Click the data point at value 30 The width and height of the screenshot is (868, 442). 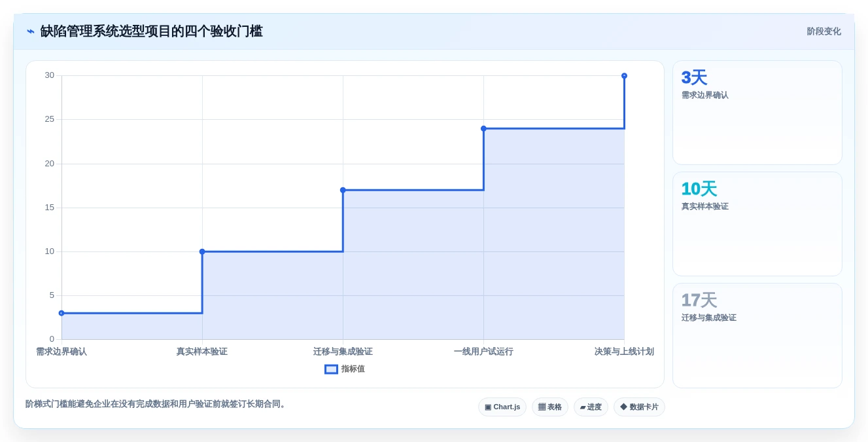point(624,76)
